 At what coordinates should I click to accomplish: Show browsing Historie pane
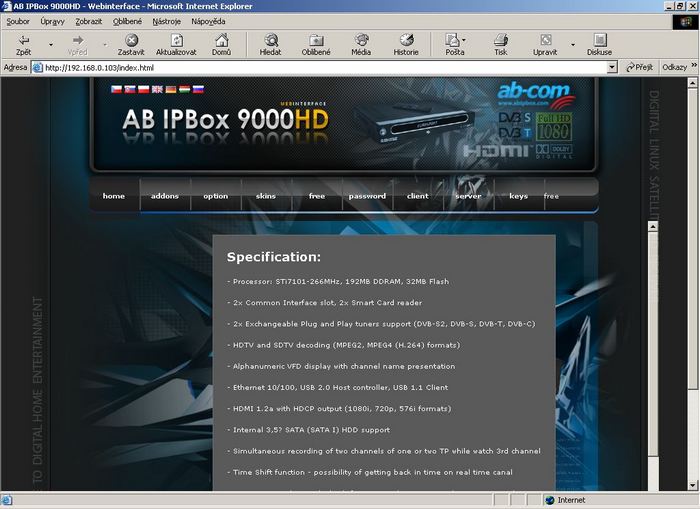coord(406,45)
